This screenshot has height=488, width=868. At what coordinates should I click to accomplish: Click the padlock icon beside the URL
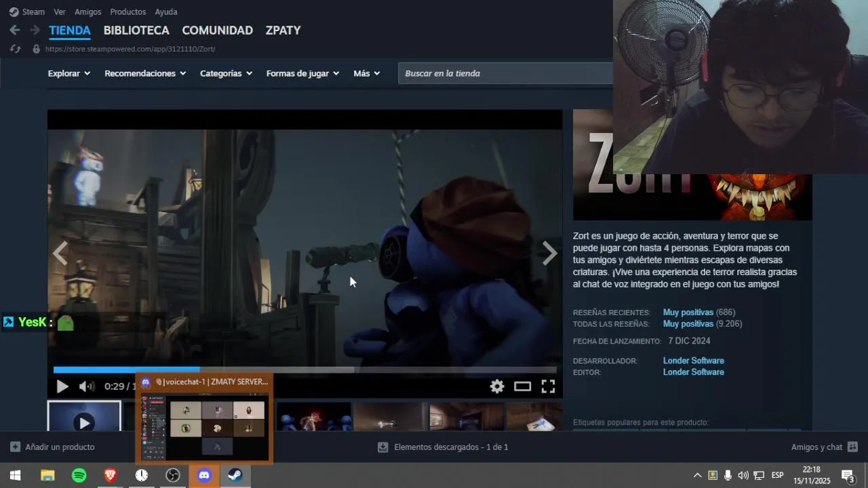point(36,49)
